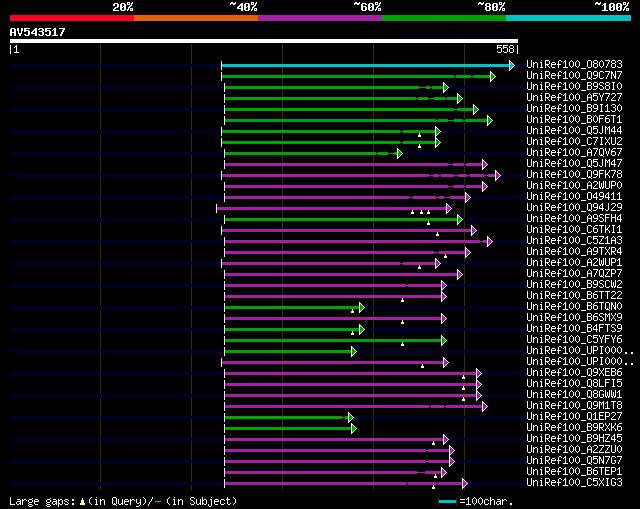This screenshot has width=640, height=509.
Task: Open hit UniRef100_Q1EP27
Action: click(x=574, y=417)
